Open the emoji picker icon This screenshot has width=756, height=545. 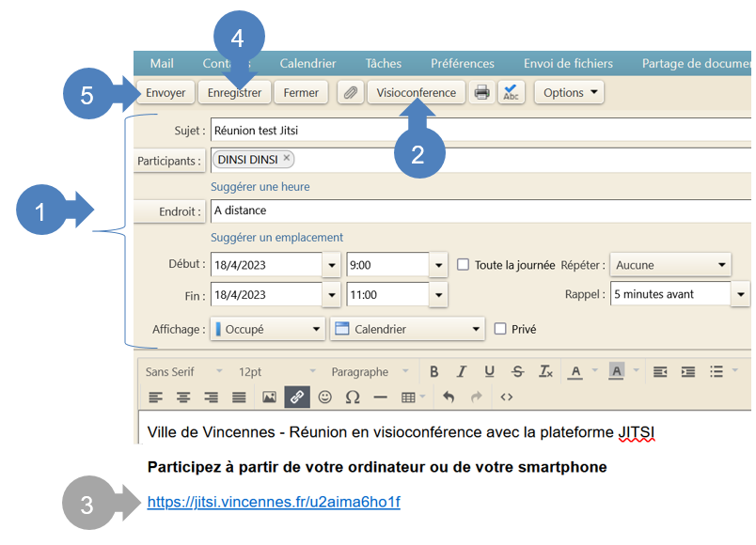pos(324,397)
